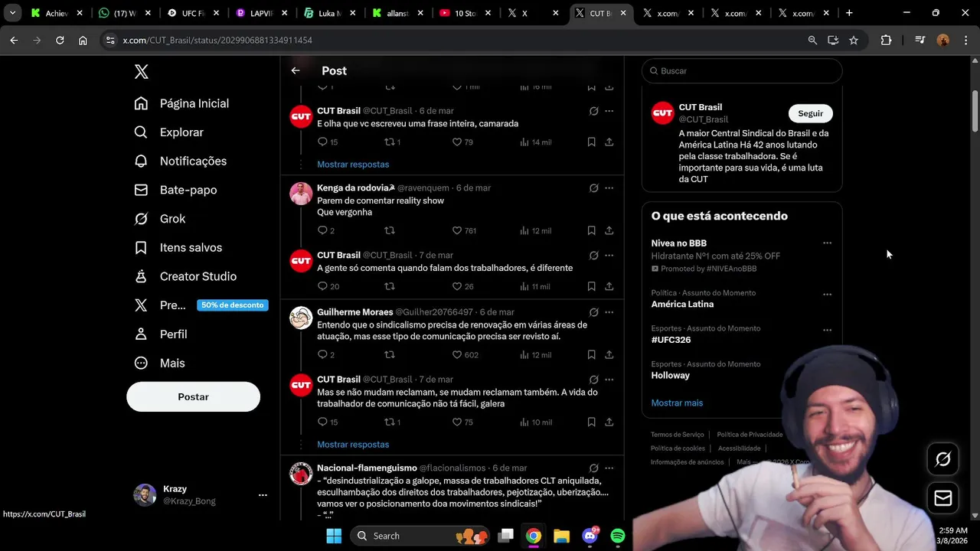Open Política de cookies link
The height and width of the screenshot is (551, 980).
(678, 448)
